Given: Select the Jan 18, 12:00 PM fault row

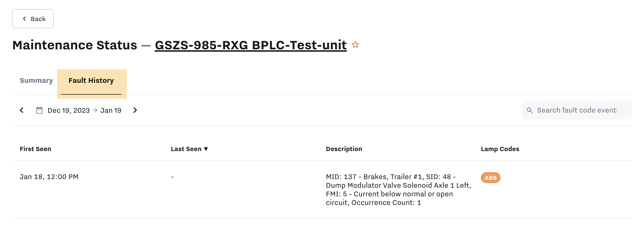Looking at the screenshot, I should (x=322, y=189).
